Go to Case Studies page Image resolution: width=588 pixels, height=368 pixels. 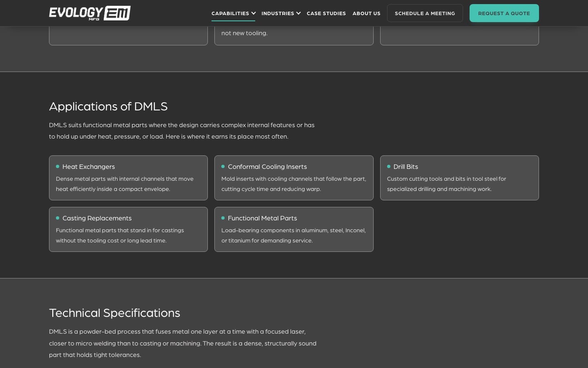(x=326, y=13)
